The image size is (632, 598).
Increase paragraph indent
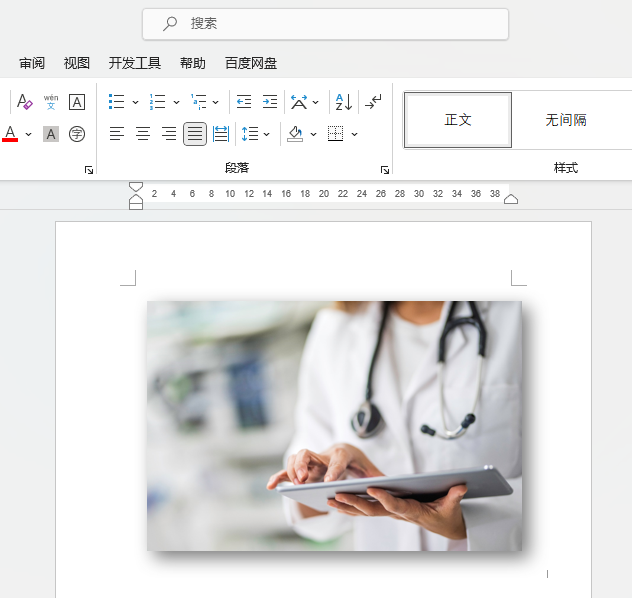click(270, 102)
